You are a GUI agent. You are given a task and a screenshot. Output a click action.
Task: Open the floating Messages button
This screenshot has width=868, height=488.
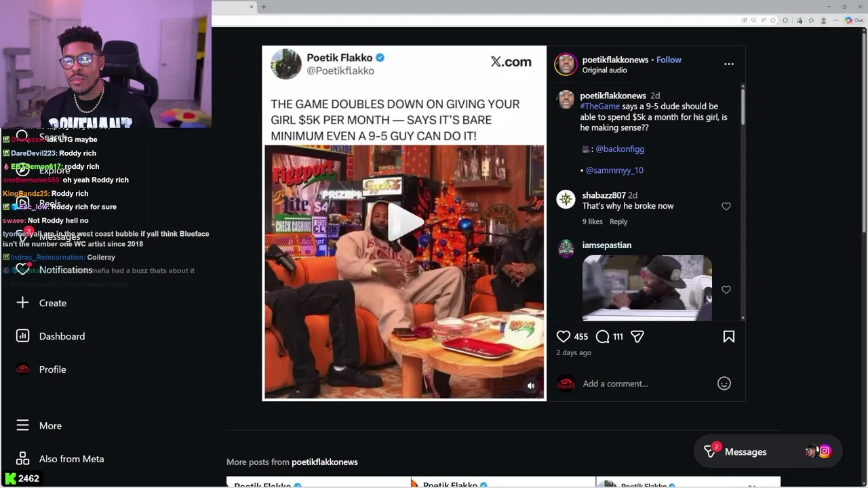click(768, 451)
